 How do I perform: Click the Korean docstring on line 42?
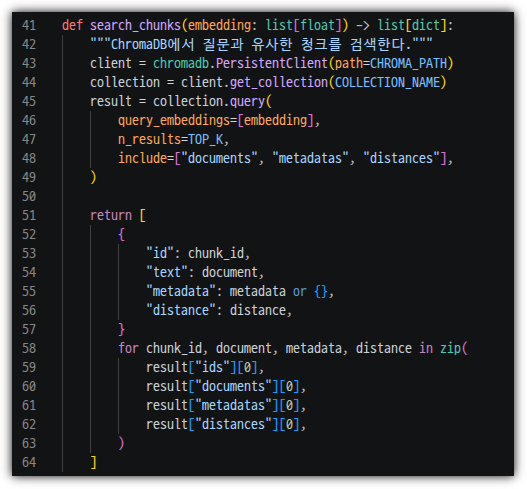261,44
